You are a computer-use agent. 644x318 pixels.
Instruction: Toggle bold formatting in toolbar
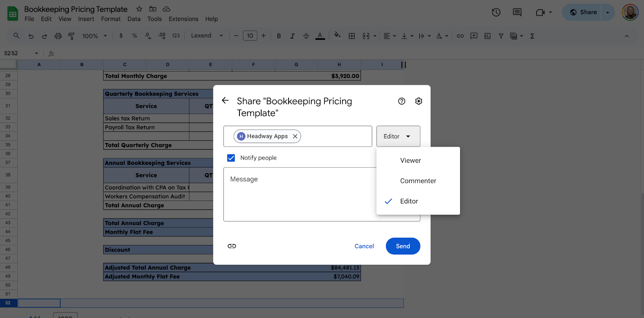coord(279,36)
